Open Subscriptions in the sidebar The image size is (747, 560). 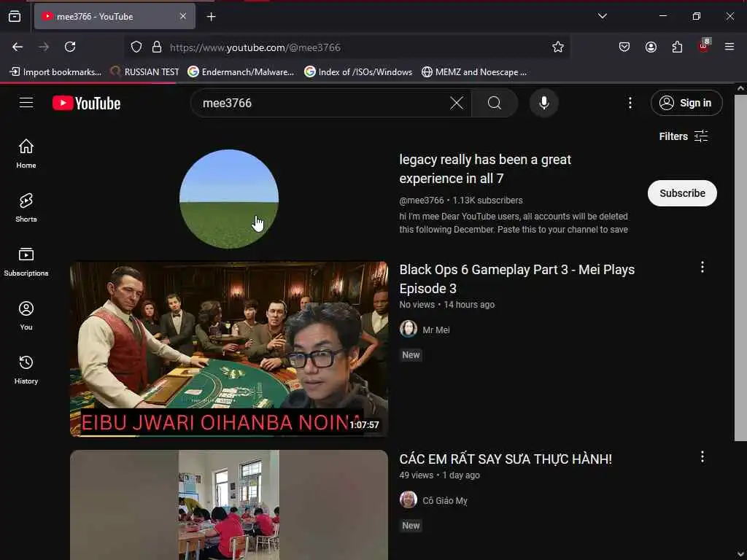pos(26,262)
